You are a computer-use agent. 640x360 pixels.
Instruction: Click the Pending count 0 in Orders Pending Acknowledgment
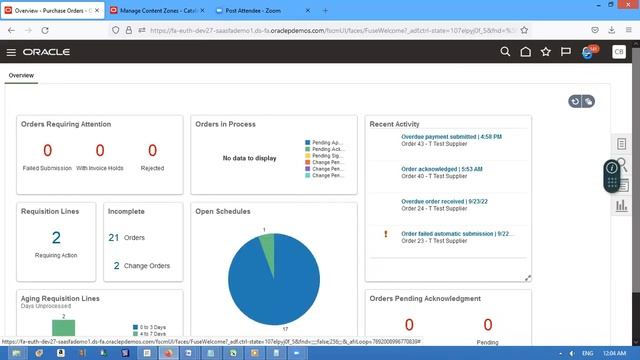(x=488, y=325)
